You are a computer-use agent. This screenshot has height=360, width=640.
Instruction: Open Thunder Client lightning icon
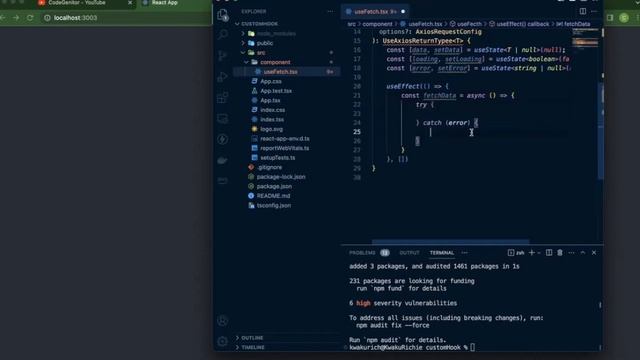point(222,139)
